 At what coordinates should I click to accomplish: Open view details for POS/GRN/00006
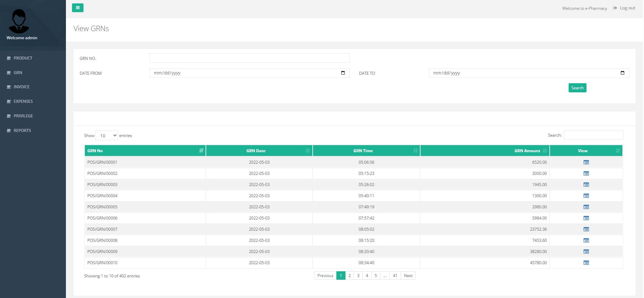pyautogui.click(x=586, y=218)
